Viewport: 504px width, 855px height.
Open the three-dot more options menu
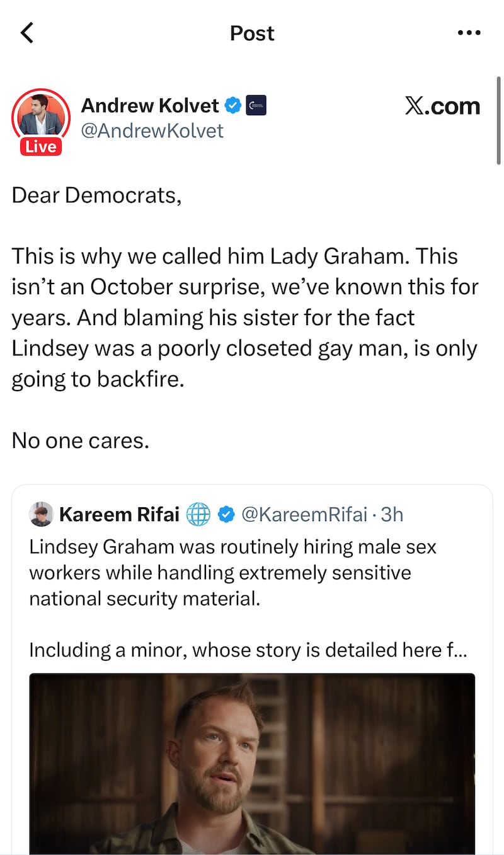click(469, 33)
